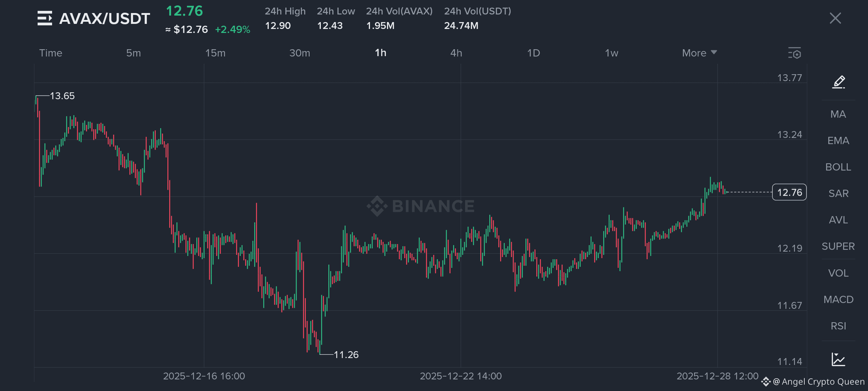This screenshot has width=868, height=391.
Task: Toggle the EMA indicator
Action: pos(838,140)
